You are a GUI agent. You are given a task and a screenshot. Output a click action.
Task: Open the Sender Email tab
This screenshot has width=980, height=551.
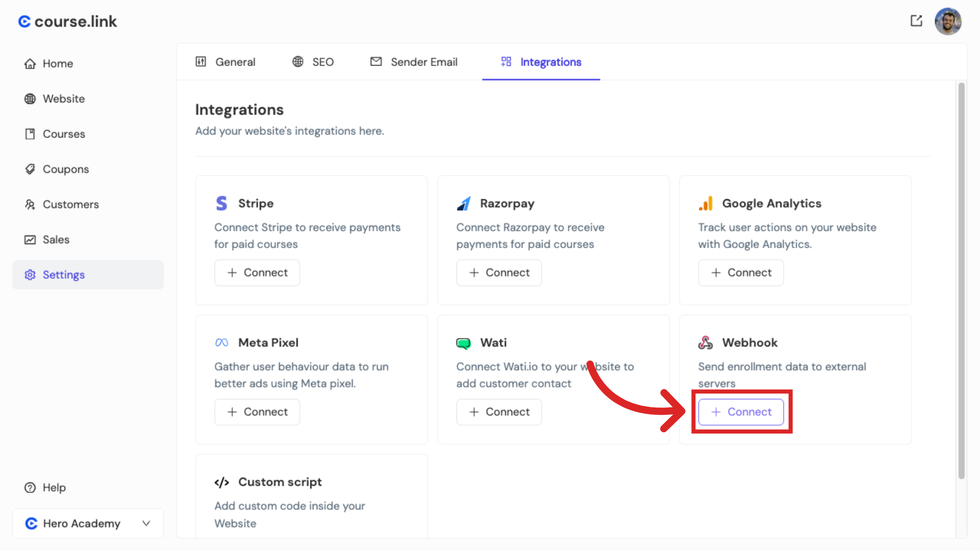coord(424,62)
